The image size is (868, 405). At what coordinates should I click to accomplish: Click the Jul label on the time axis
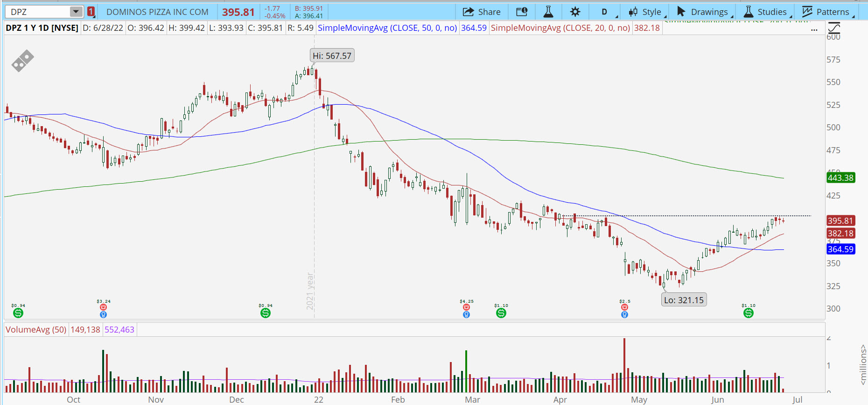797,400
